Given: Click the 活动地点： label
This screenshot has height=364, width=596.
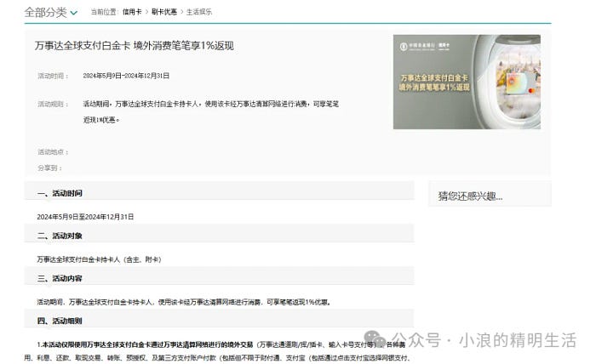Looking at the screenshot, I should [x=53, y=152].
